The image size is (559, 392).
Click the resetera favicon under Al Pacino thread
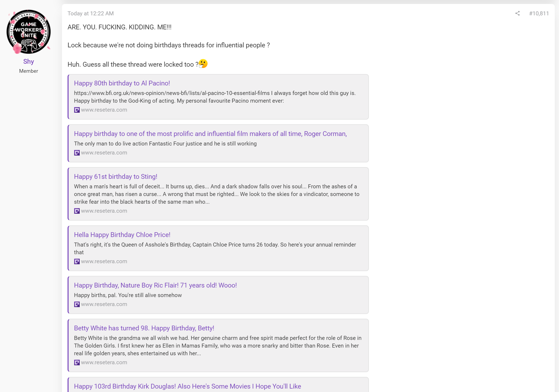77,110
